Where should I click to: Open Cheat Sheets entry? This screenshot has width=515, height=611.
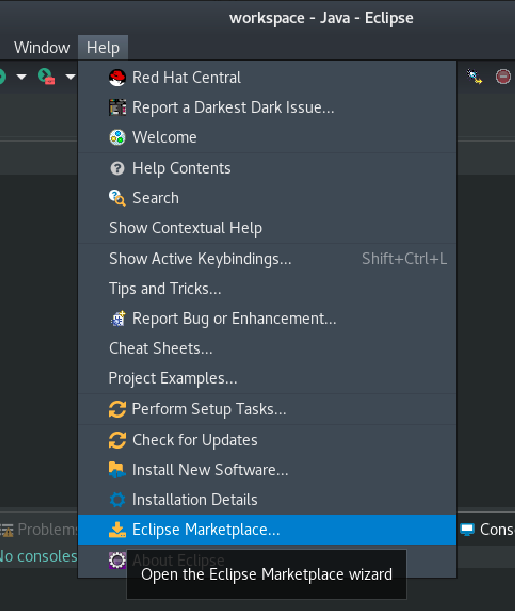coord(267,348)
